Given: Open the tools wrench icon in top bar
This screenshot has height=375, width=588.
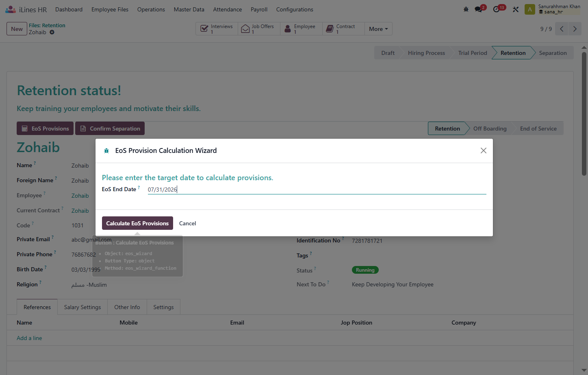Looking at the screenshot, I should 516,9.
